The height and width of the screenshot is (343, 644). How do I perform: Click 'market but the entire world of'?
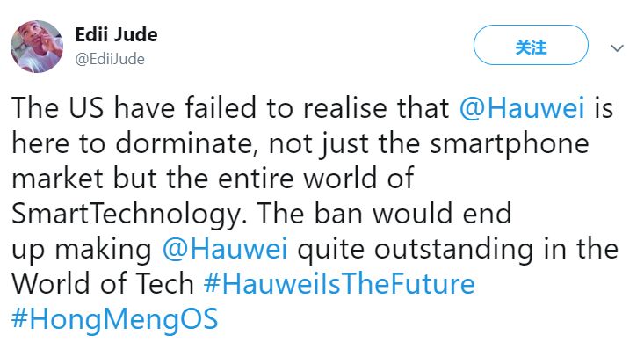[x=213, y=179]
